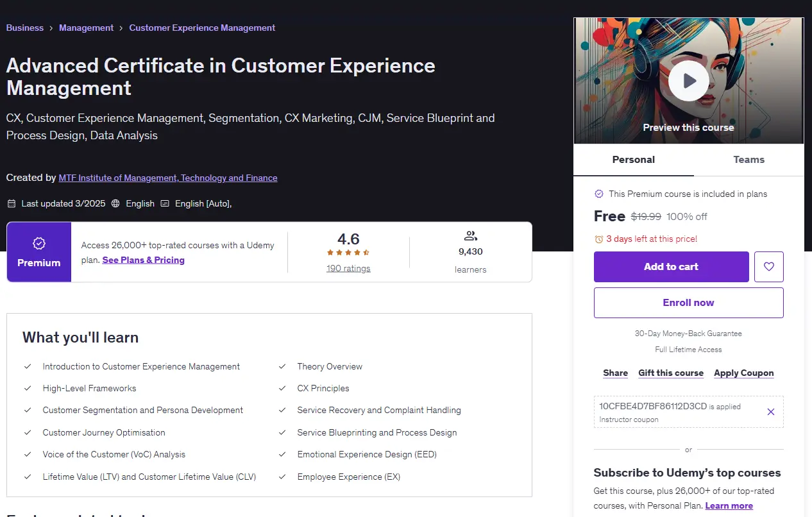Image resolution: width=812 pixels, height=517 pixels.
Task: Click 'This Premium course is included in plans'
Action: pos(688,194)
